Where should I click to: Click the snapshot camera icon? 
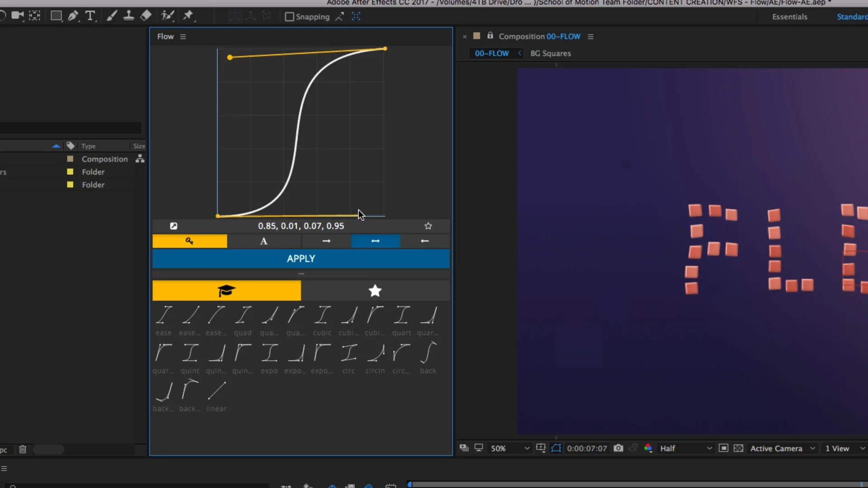[618, 448]
